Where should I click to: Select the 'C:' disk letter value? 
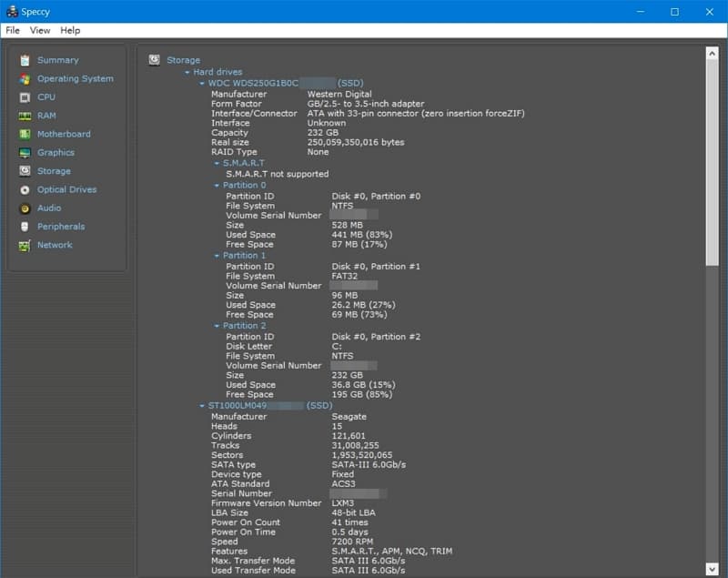click(x=337, y=346)
